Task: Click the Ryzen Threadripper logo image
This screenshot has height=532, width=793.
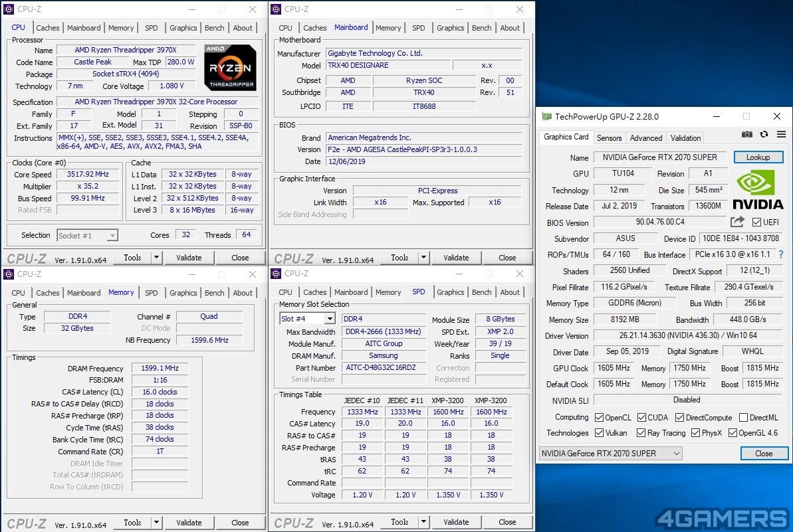Action: click(x=230, y=68)
